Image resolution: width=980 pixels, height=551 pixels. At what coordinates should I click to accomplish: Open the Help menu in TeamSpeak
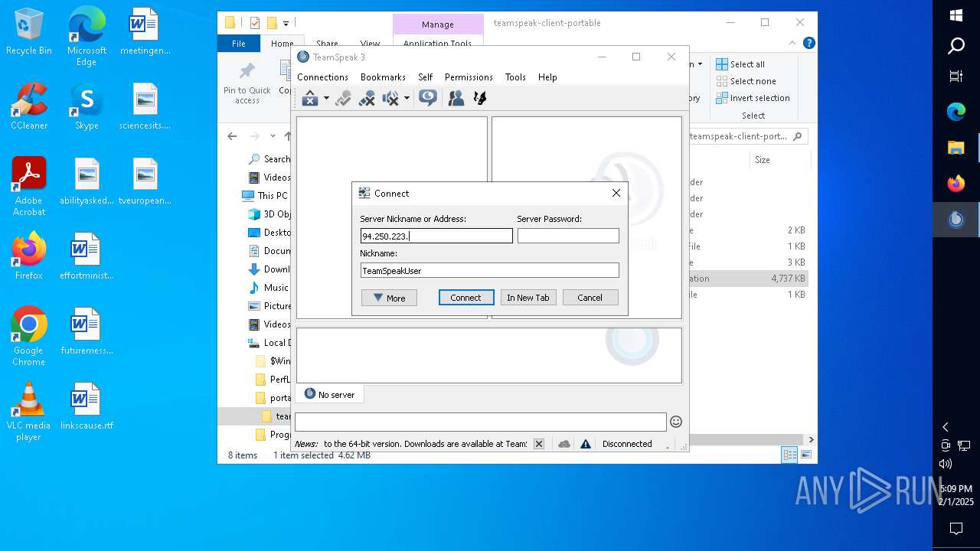pyautogui.click(x=547, y=77)
